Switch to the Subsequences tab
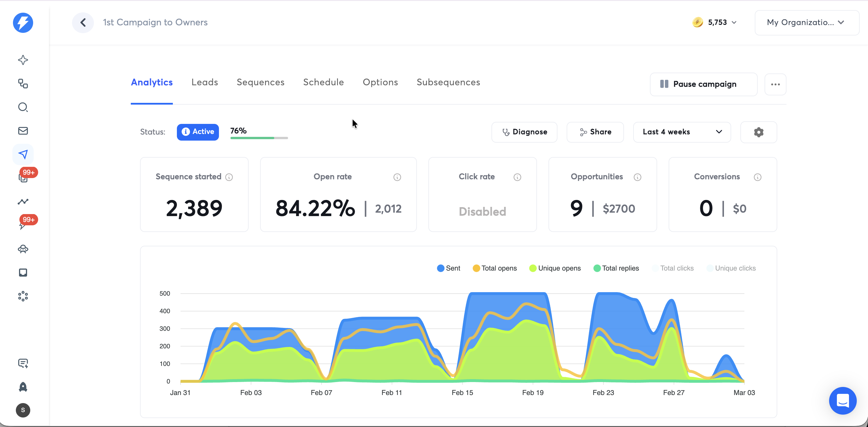This screenshot has width=868, height=427. 448,82
